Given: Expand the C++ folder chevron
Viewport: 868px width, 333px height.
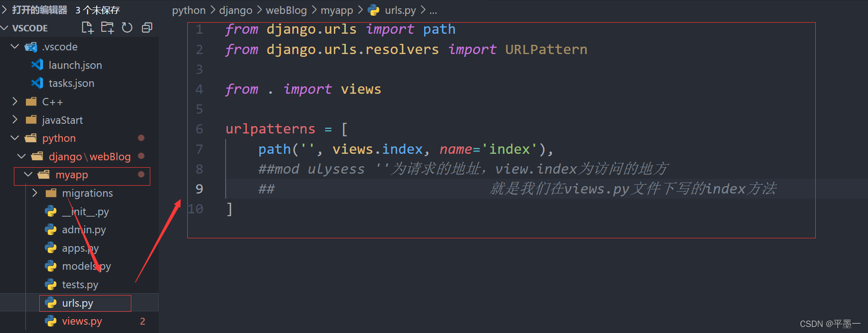Looking at the screenshot, I should (15, 102).
